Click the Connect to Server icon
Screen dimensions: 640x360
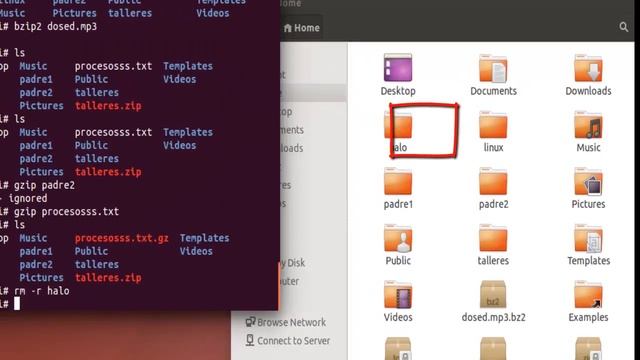pyautogui.click(x=250, y=340)
